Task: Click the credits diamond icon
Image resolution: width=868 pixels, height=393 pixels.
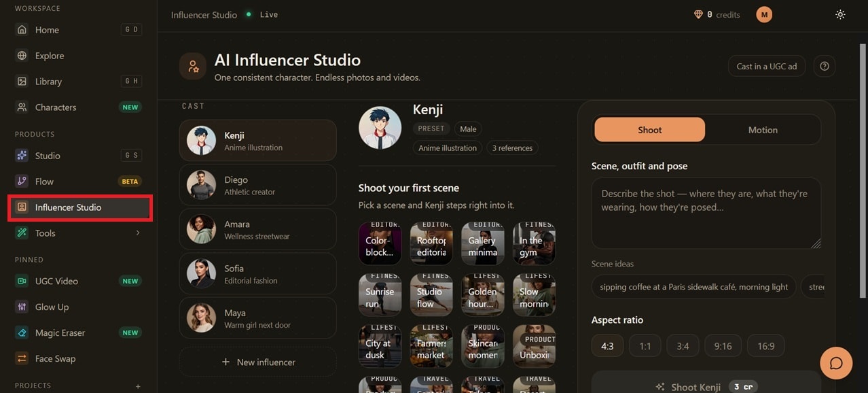Action: 698,14
